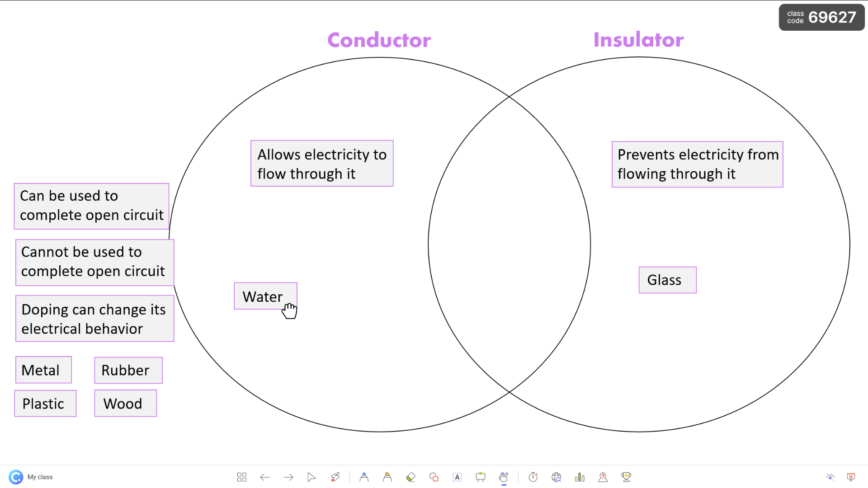
Task: Click the person/profile icon
Action: tap(603, 477)
